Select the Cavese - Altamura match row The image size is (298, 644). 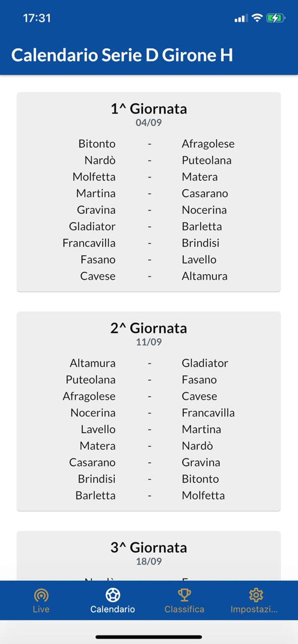149,276
